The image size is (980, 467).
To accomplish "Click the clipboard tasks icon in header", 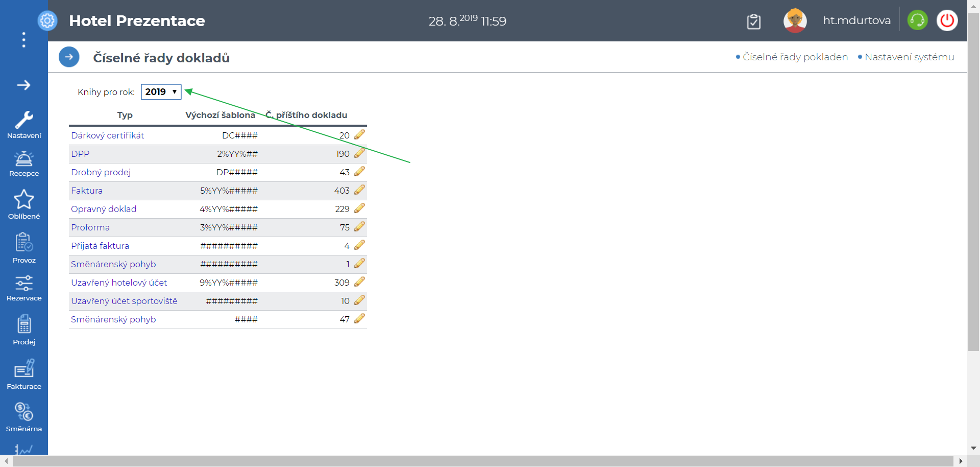I will [x=754, y=21].
